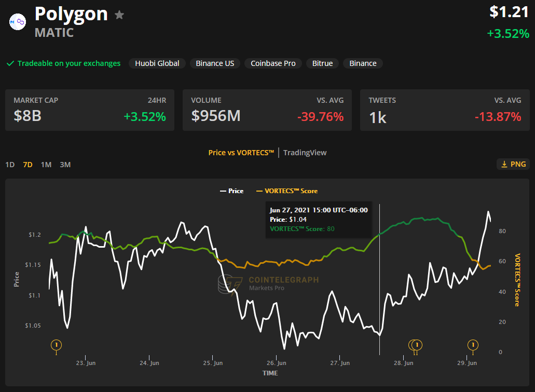Viewport: 535px width, 392px height.
Task: Switch to 3M time range
Action: pyautogui.click(x=65, y=165)
